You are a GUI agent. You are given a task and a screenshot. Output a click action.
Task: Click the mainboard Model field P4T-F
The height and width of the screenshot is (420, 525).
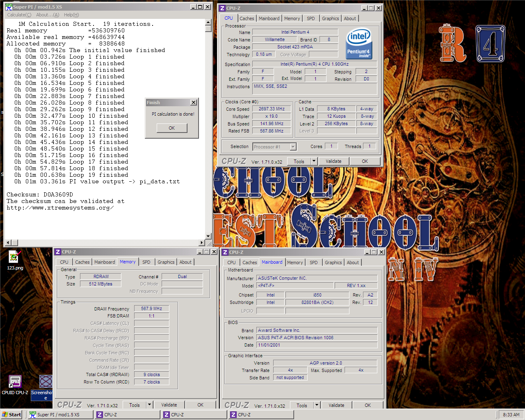(x=294, y=285)
